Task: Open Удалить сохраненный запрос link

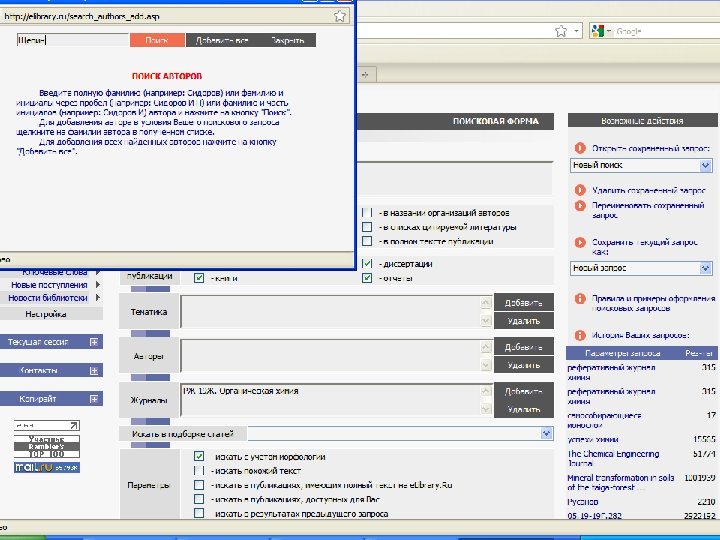Action: [649, 190]
